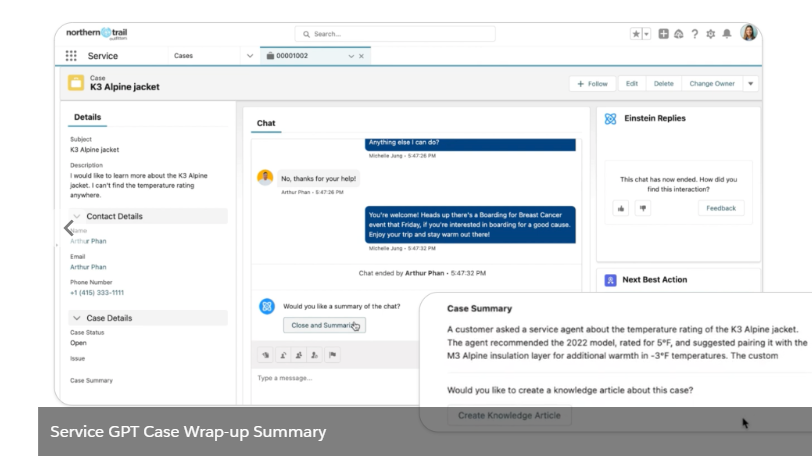Screen dimensions: 812x469
Task: Open the favorites list dropdown arrow
Action: click(x=646, y=34)
